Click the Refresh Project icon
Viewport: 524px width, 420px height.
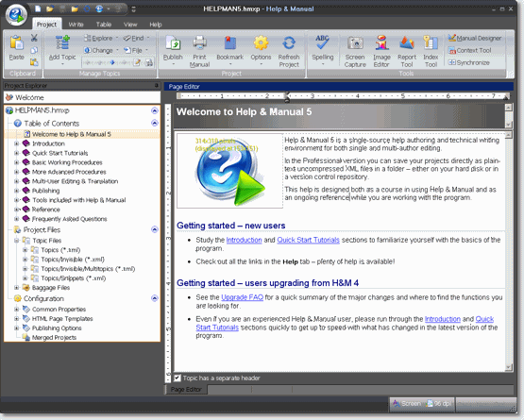coord(289,43)
